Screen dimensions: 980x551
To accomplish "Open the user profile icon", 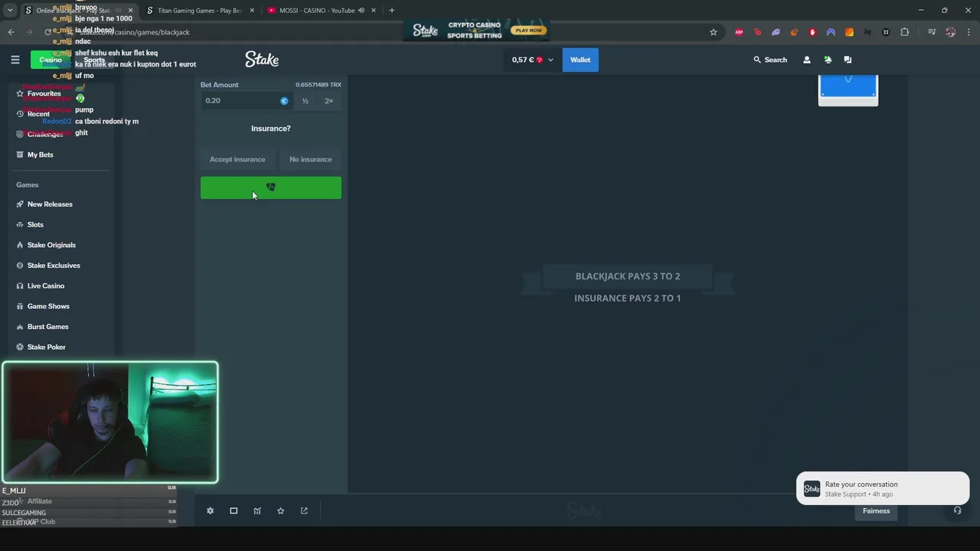I will tap(806, 60).
